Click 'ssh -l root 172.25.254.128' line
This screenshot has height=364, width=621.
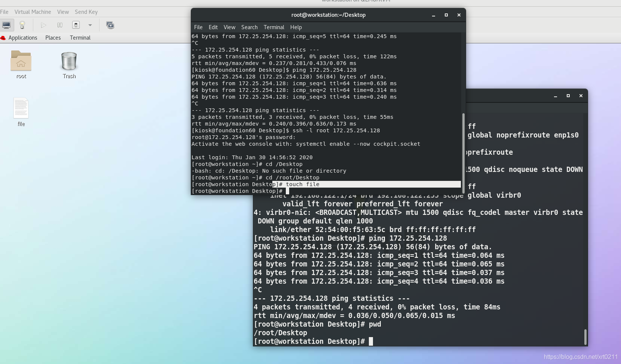pos(286,130)
